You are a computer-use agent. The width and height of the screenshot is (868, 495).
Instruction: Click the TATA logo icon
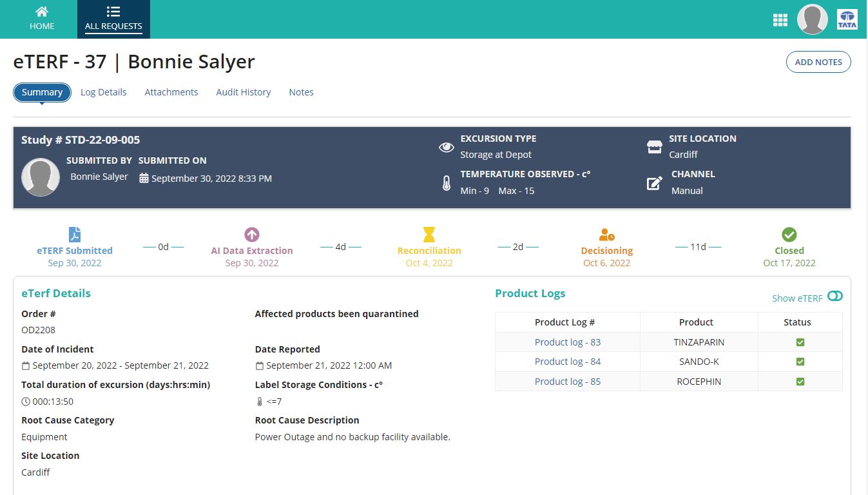[847, 20]
